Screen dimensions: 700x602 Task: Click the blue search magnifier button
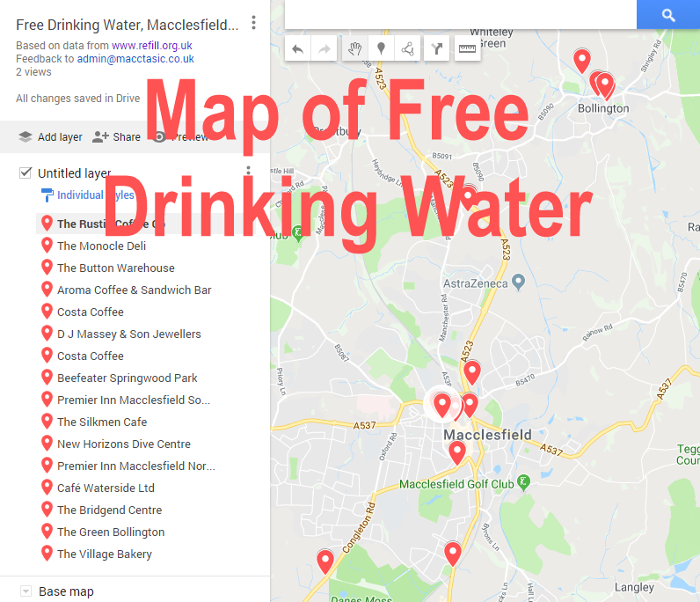tap(668, 15)
